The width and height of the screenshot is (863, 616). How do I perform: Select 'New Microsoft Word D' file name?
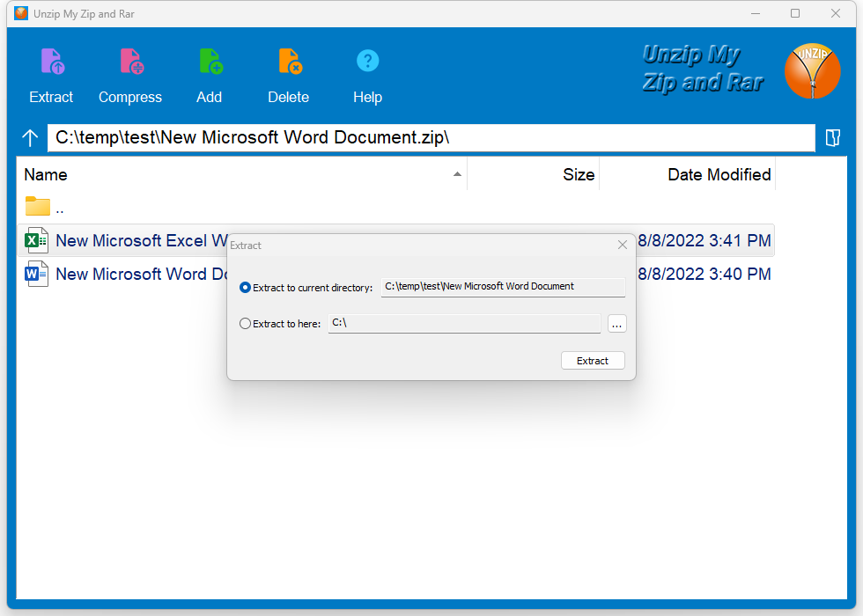tap(142, 274)
